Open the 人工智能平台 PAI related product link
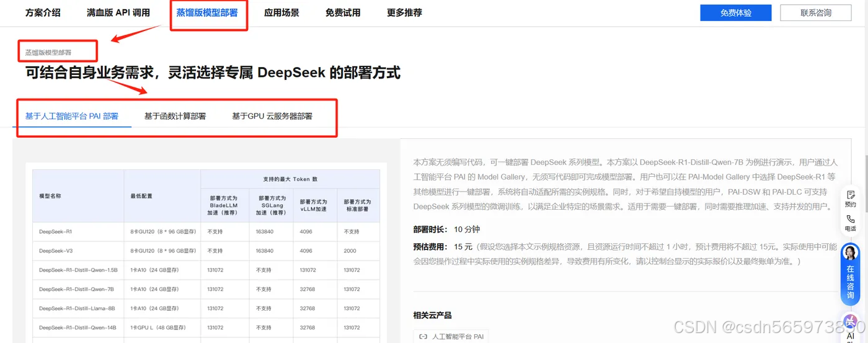Viewport: 868px width, 343px height. tap(451, 336)
